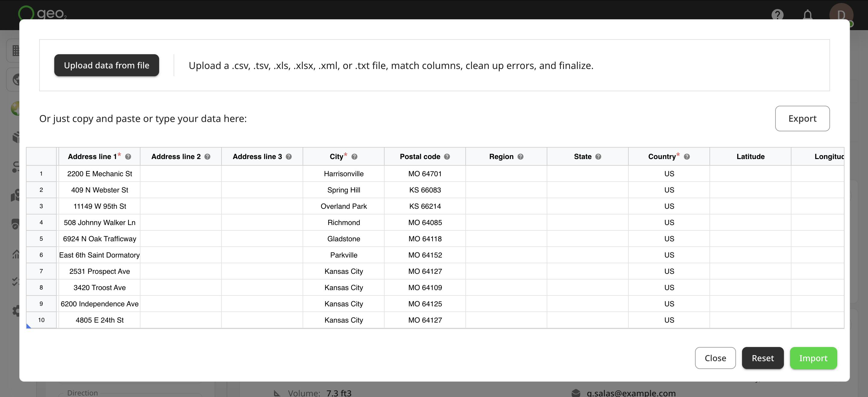Select city cell Parkville

[343, 255]
